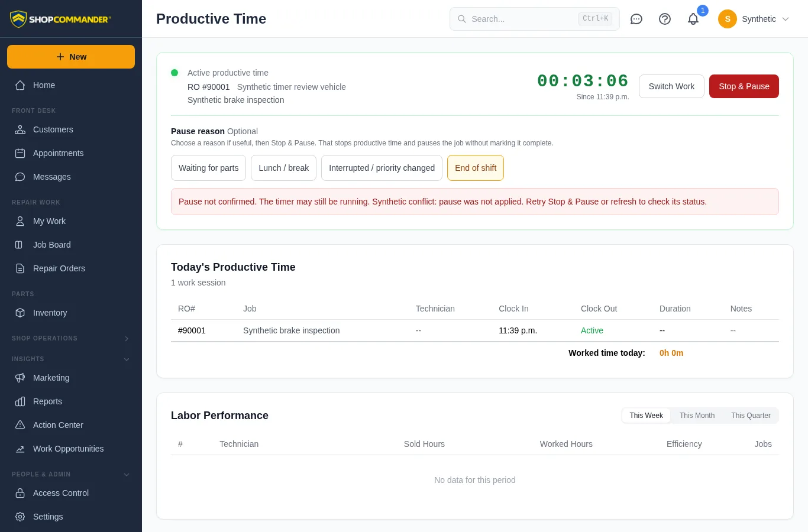
Task: Open the Settings gear icon
Action: 20,517
